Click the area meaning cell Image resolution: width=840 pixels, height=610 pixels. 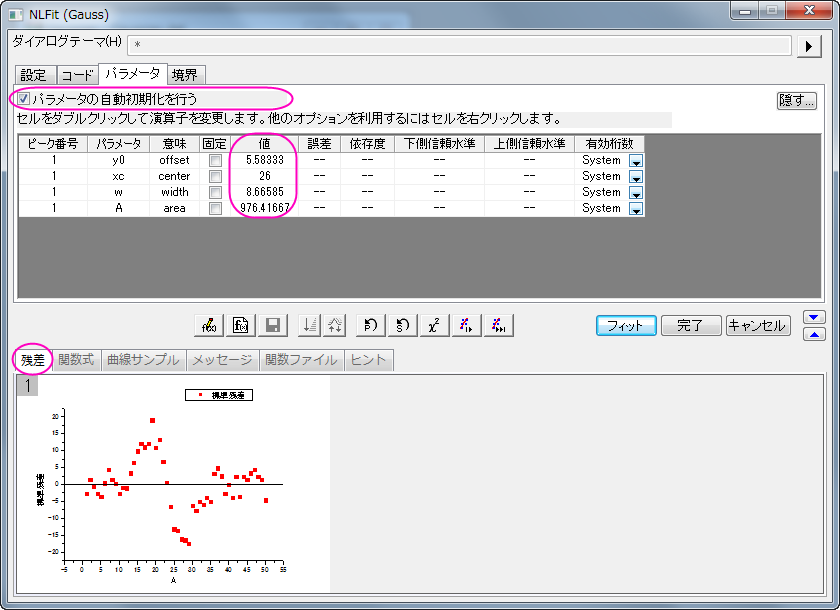(x=174, y=208)
